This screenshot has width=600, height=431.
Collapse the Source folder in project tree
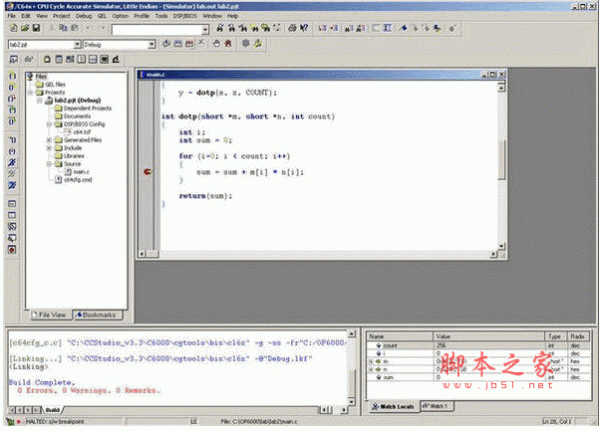pos(46,164)
